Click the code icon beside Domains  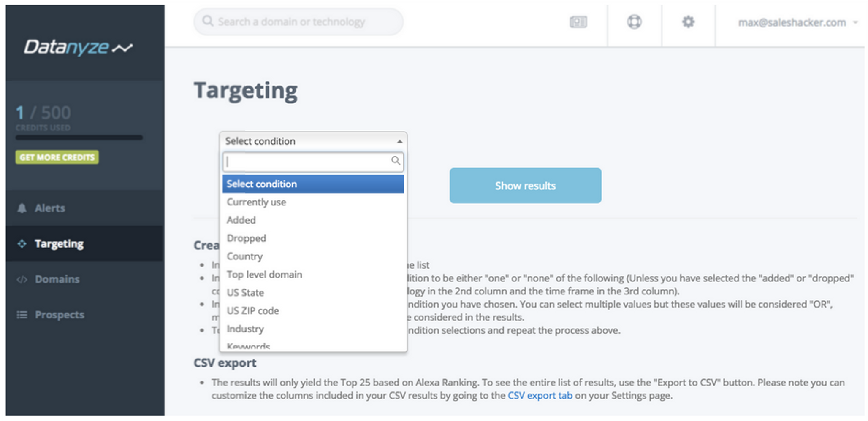click(22, 279)
